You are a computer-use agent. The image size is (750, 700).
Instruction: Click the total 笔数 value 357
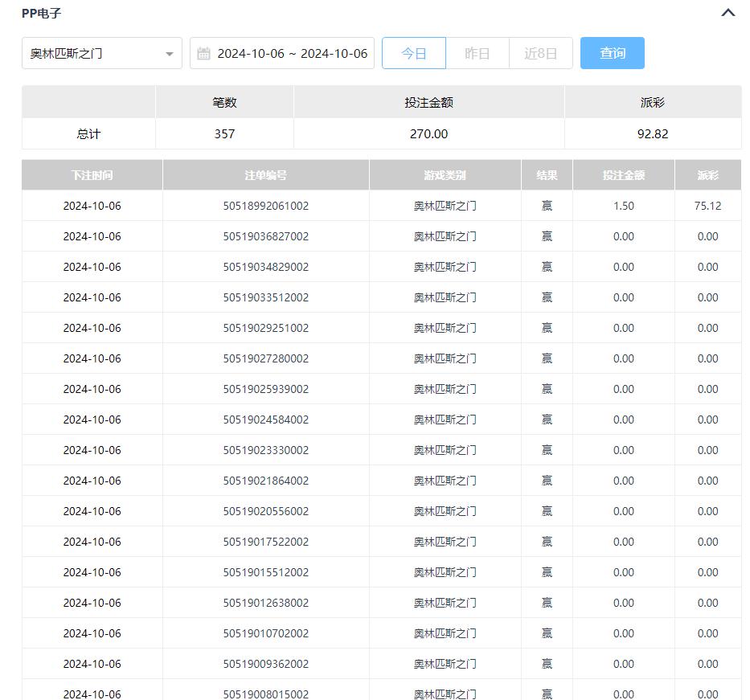pos(224,134)
